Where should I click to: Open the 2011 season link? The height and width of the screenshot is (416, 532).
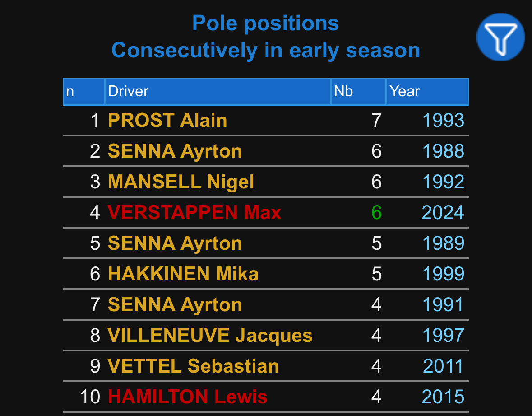pos(443,366)
